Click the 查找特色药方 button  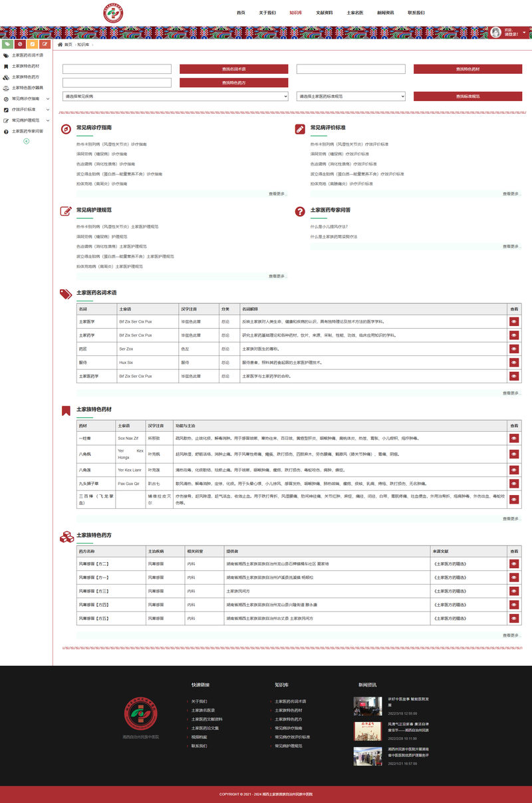(234, 82)
